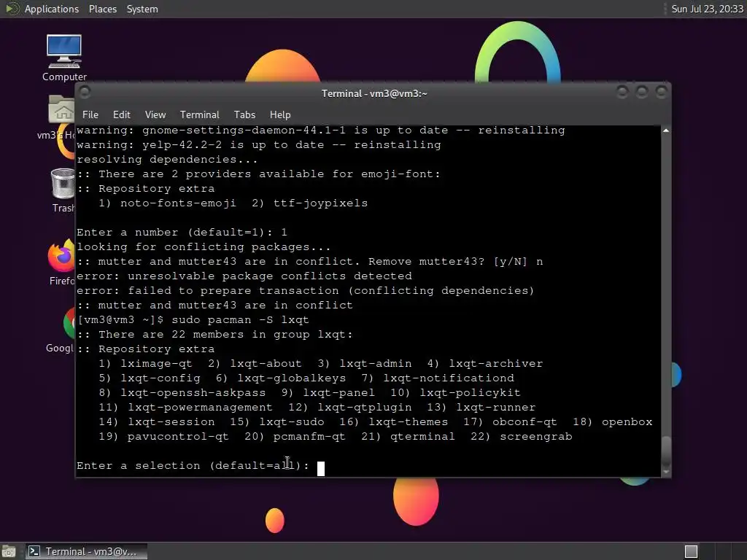The image size is (747, 560).
Task: Click the text '2) ttf-joypixels'
Action: (309, 203)
